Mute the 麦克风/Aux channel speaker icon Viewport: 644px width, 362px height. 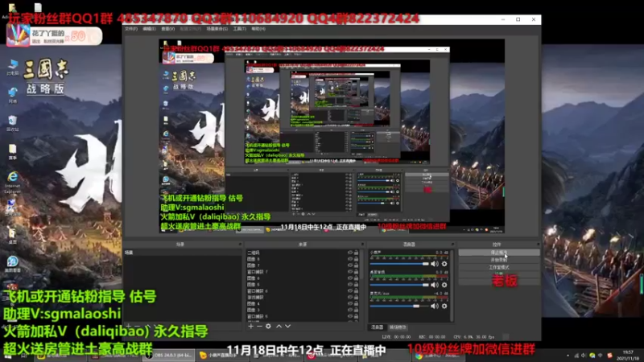pos(435,306)
